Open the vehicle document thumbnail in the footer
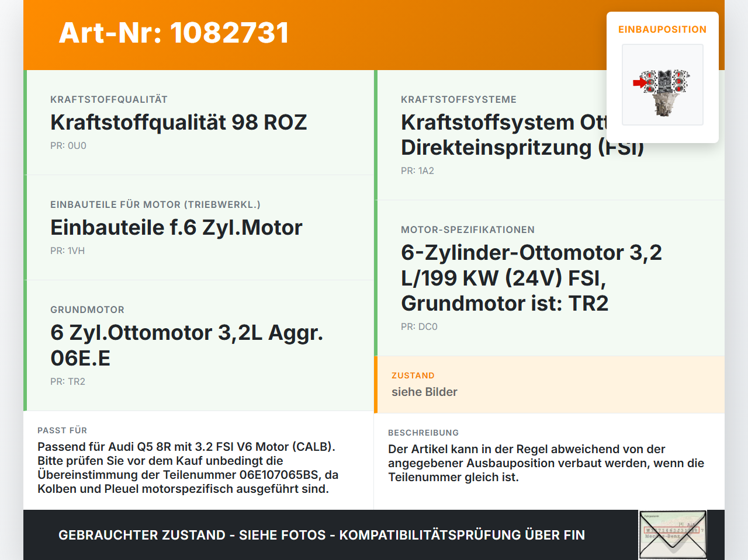The image size is (748, 560). 673,535
